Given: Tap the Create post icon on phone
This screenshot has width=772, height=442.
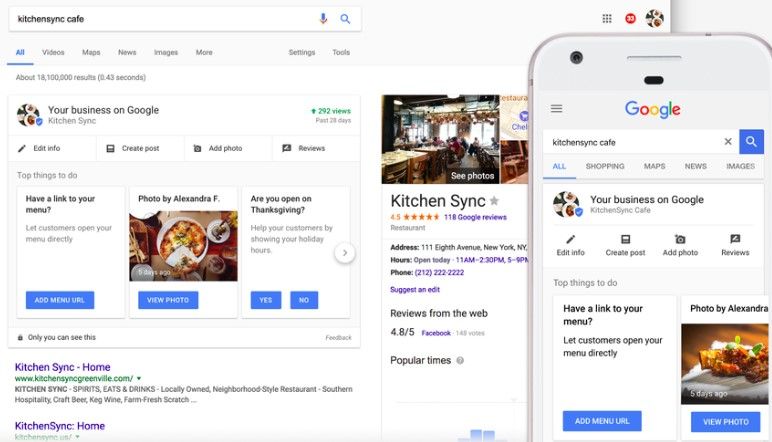Looking at the screenshot, I should [625, 239].
